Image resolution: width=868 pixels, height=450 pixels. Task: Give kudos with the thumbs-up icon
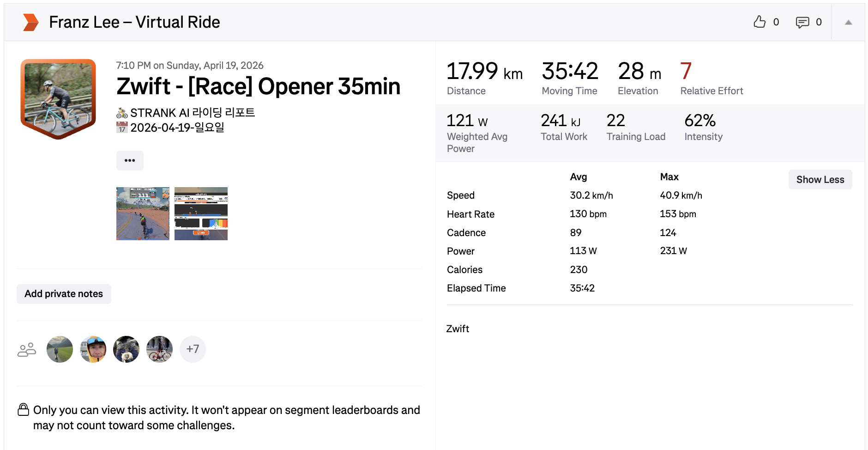(759, 22)
